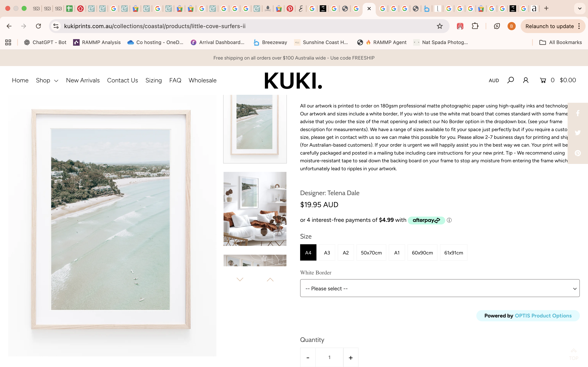Increase quantity with plus button
The height and width of the screenshot is (367, 588).
tap(351, 358)
